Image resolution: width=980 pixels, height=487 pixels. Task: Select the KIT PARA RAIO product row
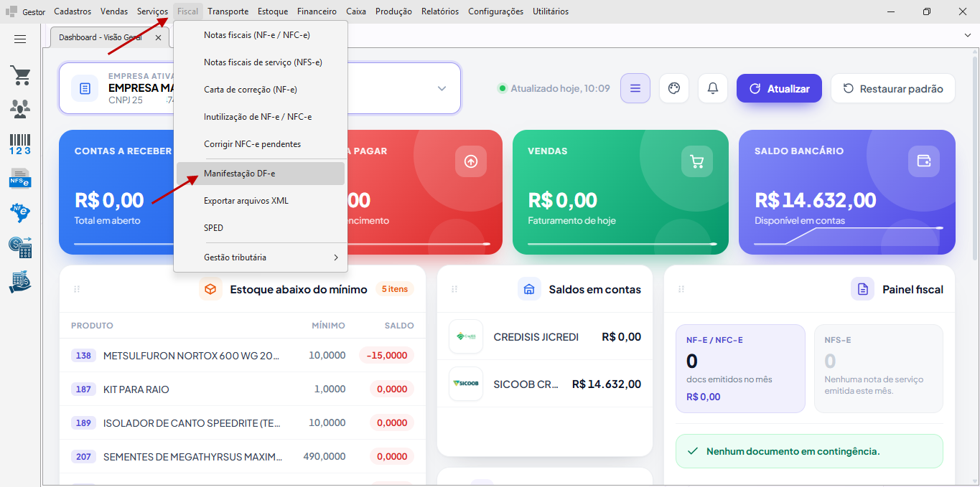pos(243,389)
